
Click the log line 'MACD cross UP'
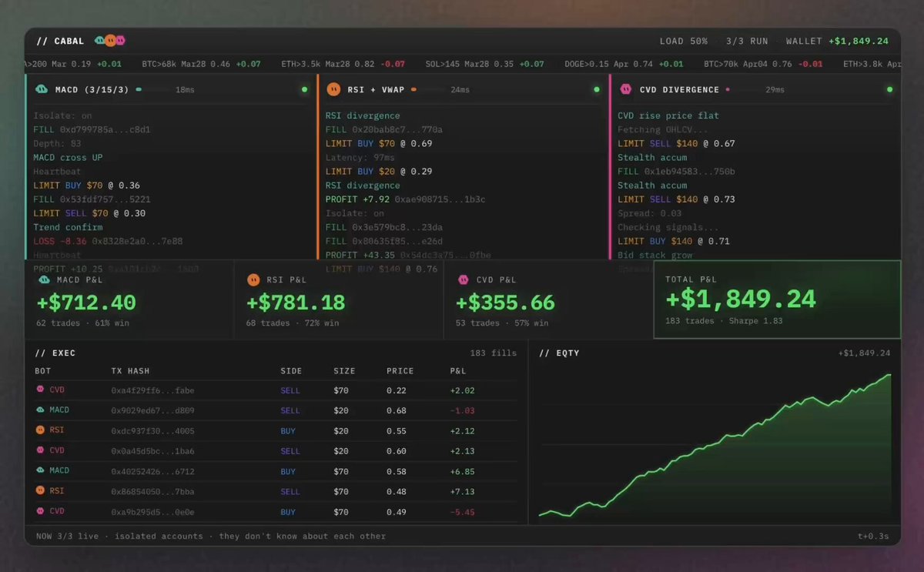pyautogui.click(x=68, y=158)
